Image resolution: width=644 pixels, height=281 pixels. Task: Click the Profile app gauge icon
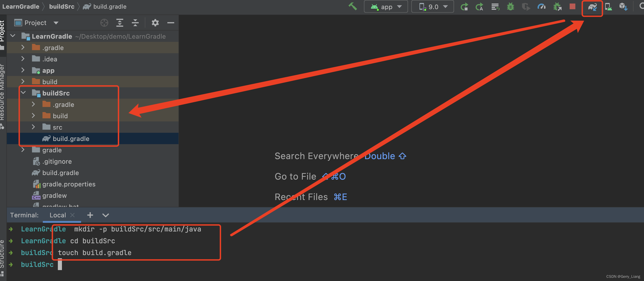tap(542, 7)
